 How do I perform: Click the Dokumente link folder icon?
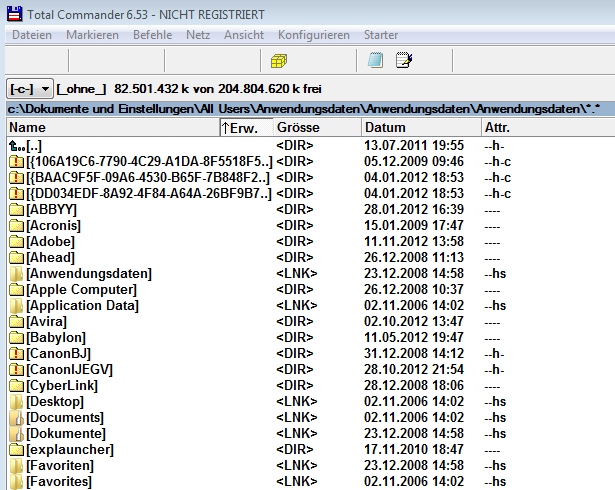16,434
